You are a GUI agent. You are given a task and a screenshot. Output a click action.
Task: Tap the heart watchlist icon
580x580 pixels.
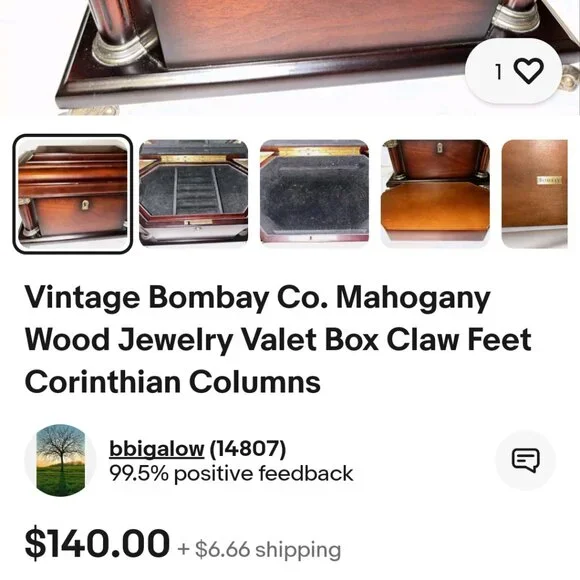pyautogui.click(x=530, y=71)
